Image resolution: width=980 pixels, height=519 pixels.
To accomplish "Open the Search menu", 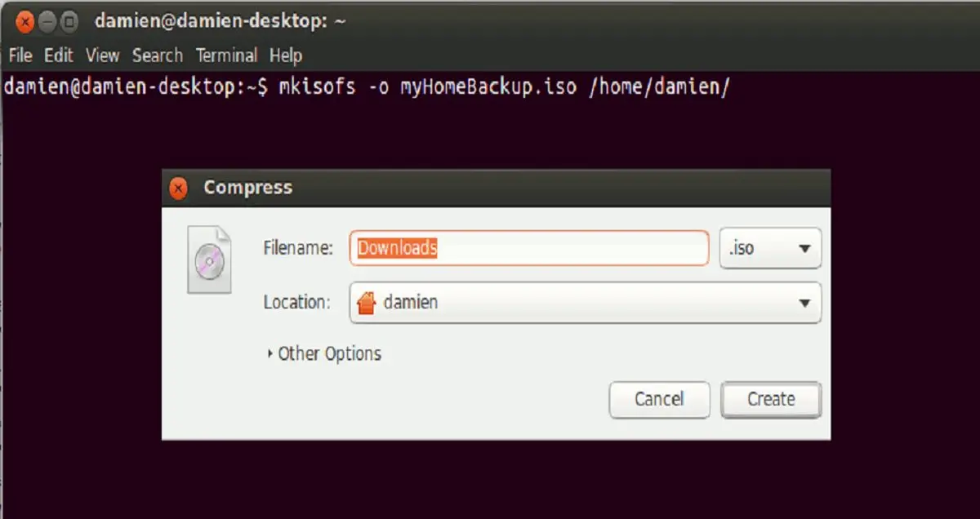I will 158,55.
